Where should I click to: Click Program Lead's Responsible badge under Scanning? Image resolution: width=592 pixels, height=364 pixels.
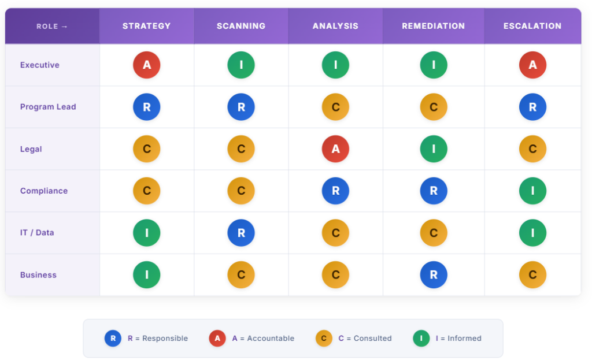241,107
